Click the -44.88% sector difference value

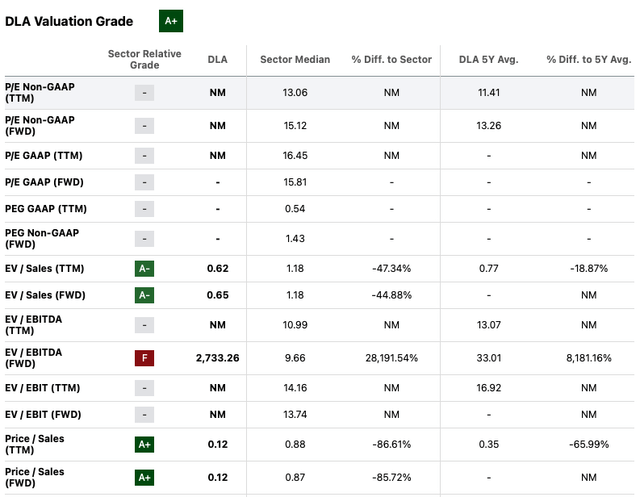pos(391,295)
